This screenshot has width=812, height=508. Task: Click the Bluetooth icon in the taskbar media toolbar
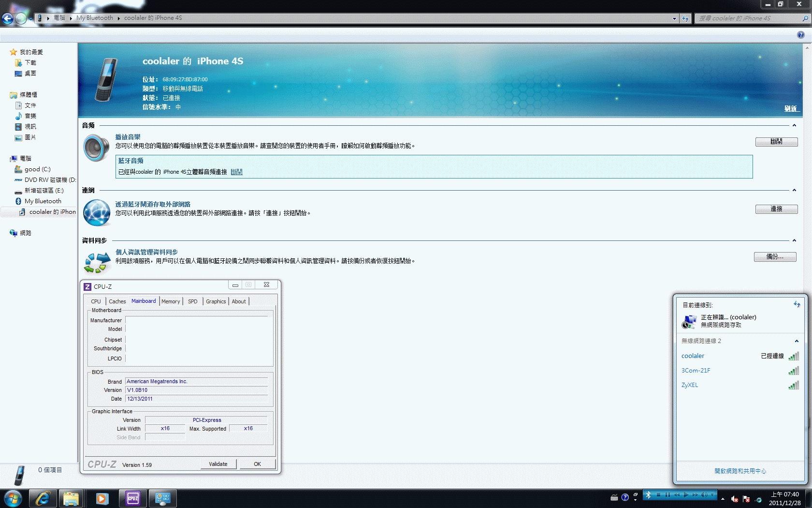[649, 494]
